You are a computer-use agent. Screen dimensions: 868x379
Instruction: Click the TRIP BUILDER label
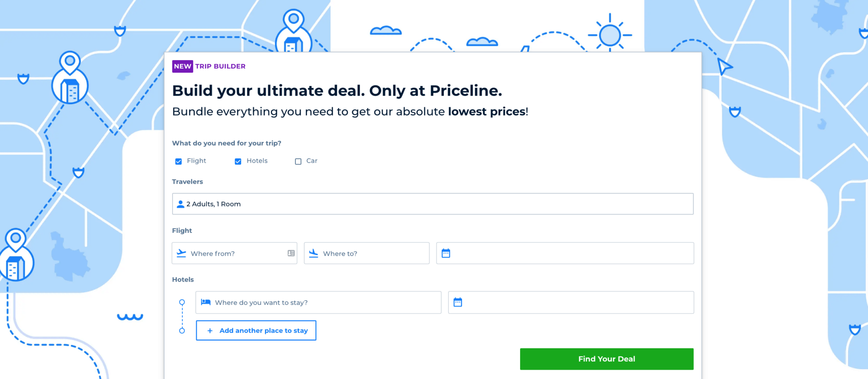pos(220,66)
